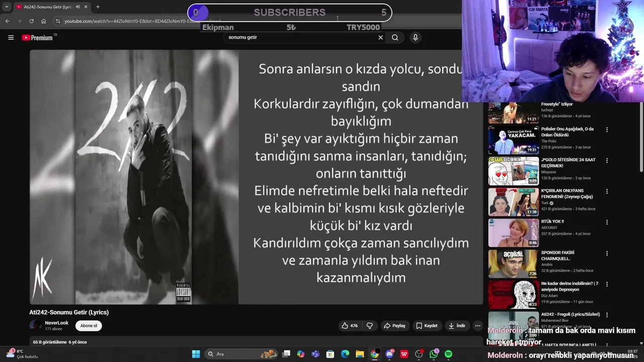The width and height of the screenshot is (644, 362).
Task: Open options menu for 'Ne kadar derine inebilirsin'
Action: pyautogui.click(x=607, y=284)
